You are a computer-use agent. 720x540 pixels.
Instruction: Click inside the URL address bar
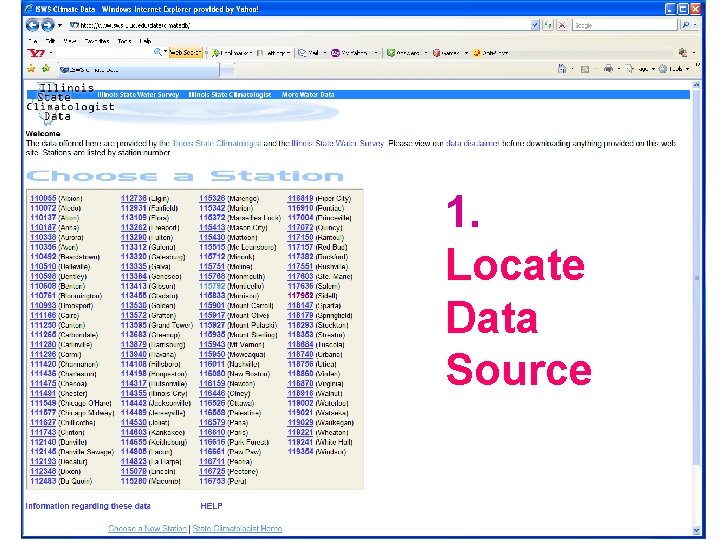[x=299, y=25]
